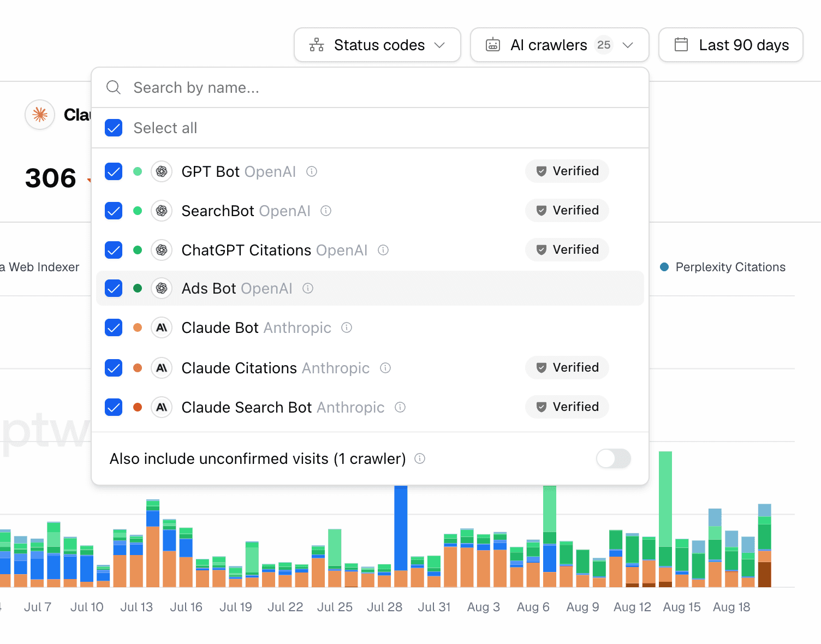Screen dimensions: 821x644
Task: Select the Claude Bot Anthropic row label
Action: pyautogui.click(x=257, y=327)
